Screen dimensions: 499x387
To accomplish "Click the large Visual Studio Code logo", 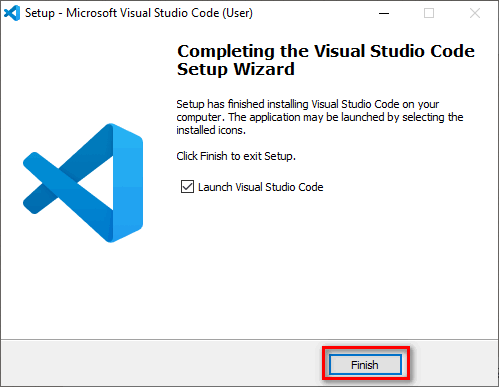I will 83,183.
